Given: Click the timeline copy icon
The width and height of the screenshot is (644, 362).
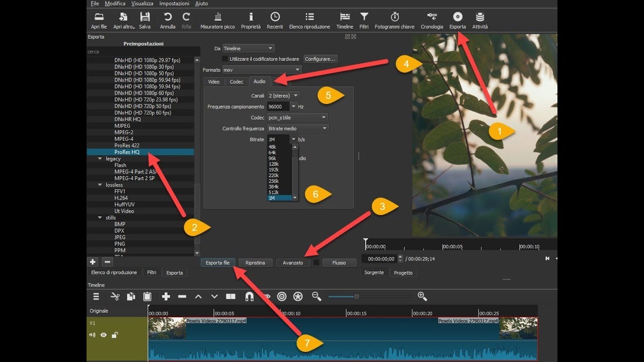Looking at the screenshot, I should 131,297.
